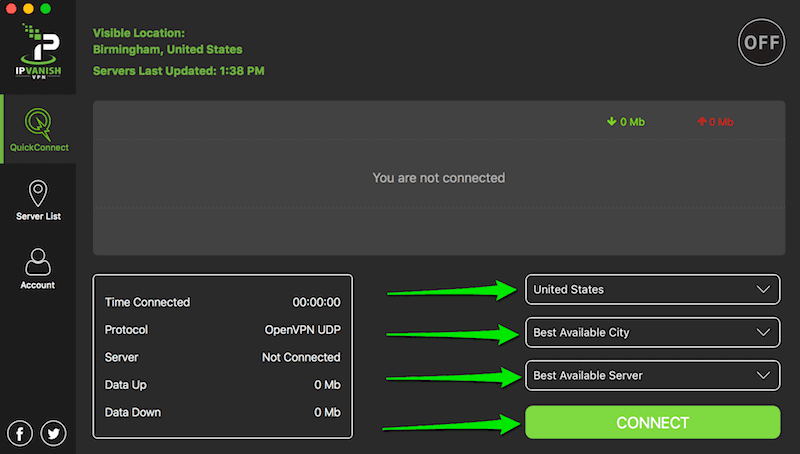Open the Twitter bird icon

(53, 432)
